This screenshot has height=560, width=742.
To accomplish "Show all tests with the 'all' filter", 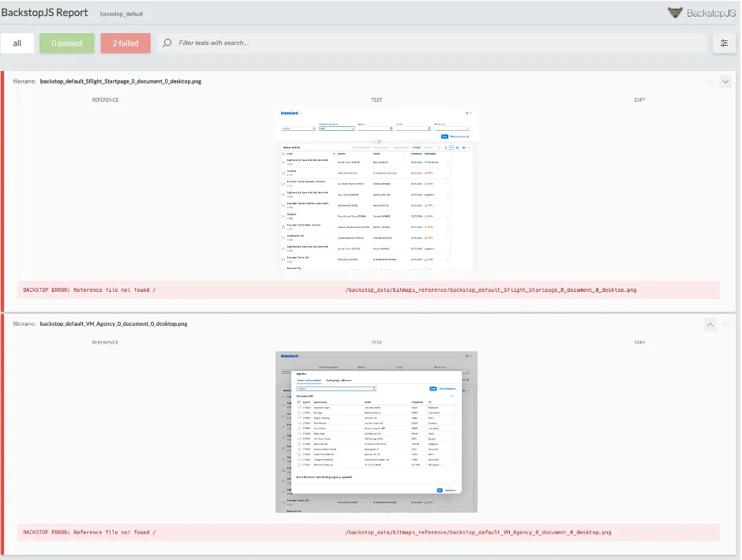I will coord(17,43).
